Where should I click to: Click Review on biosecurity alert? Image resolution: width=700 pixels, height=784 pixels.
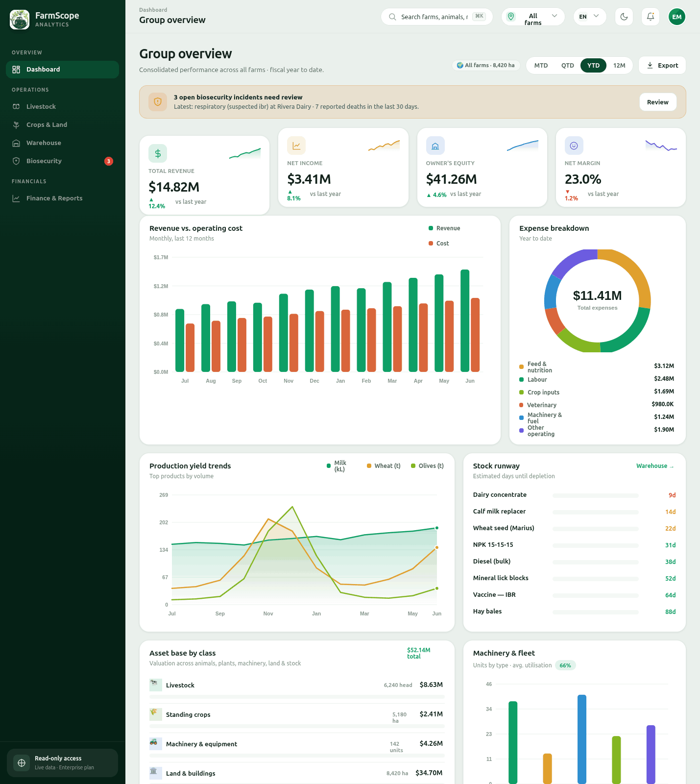(658, 102)
